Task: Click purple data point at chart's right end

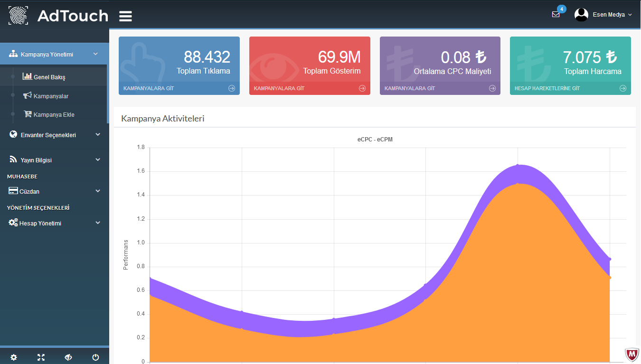Action: tap(610, 259)
